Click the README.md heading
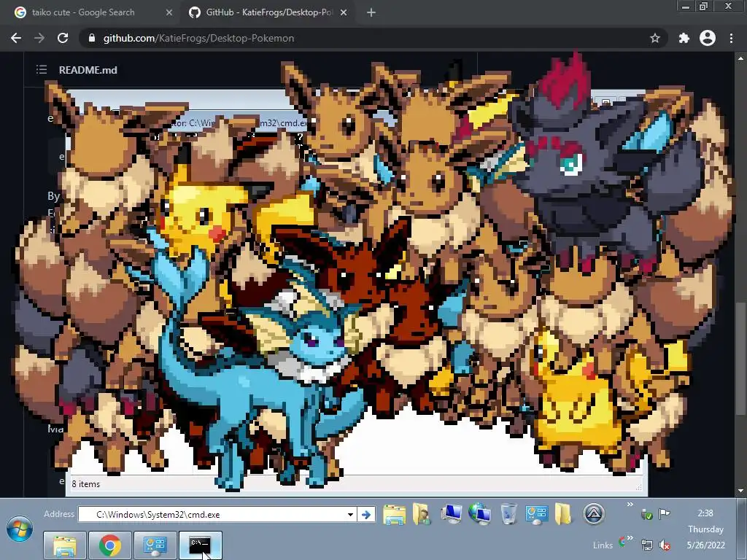Screen dimensions: 747x560 click(88, 70)
